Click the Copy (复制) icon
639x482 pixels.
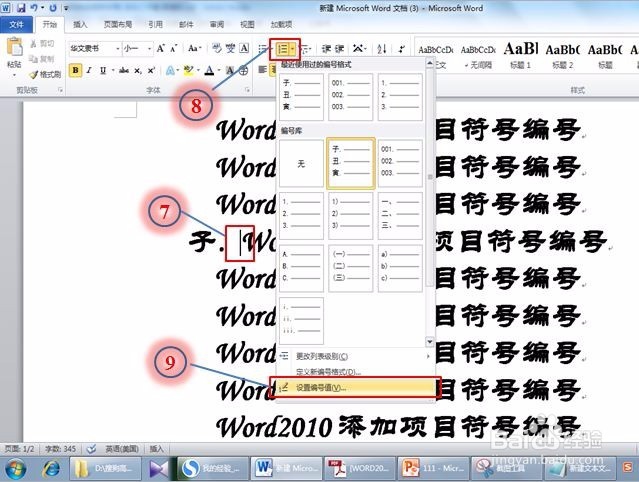coord(34,59)
